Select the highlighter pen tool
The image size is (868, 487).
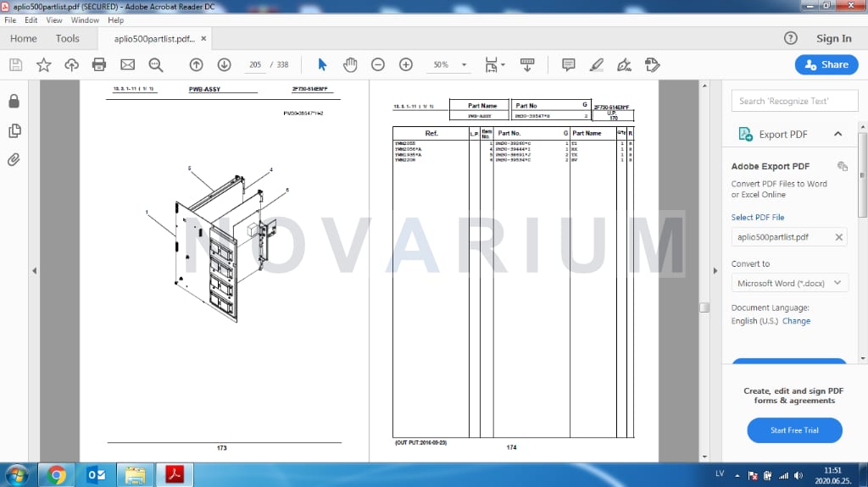tap(596, 64)
